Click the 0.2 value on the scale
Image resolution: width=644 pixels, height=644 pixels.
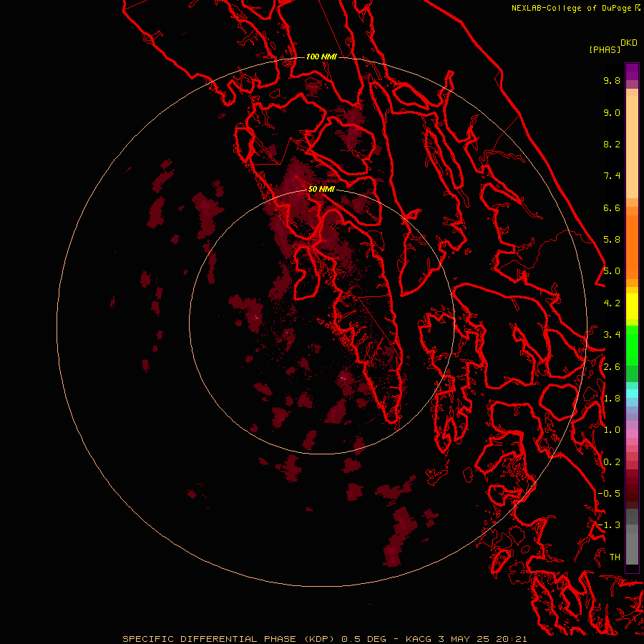coord(612,462)
